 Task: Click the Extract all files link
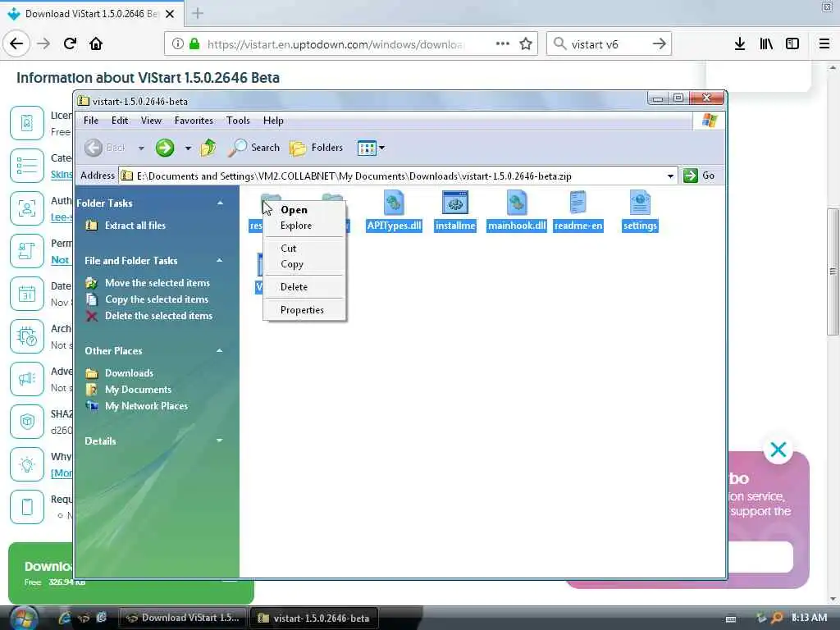135,226
